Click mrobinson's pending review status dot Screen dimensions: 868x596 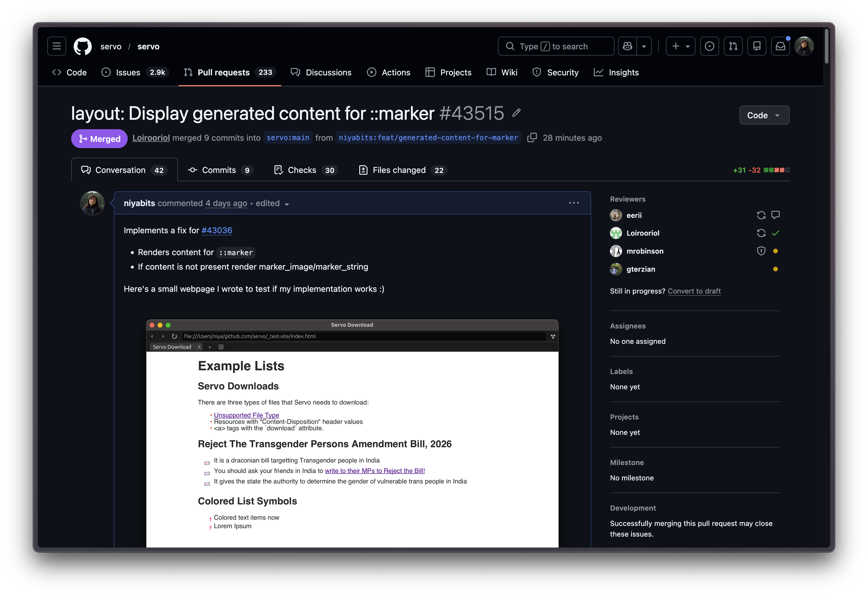point(775,251)
